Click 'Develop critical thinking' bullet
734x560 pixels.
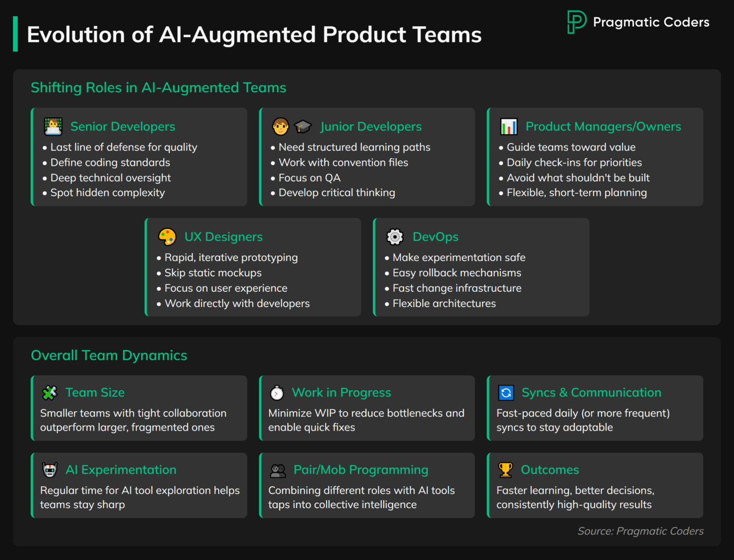pyautogui.click(x=337, y=193)
